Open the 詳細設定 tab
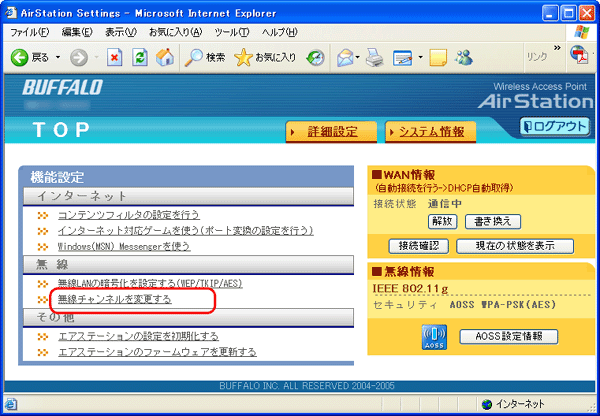This screenshot has width=600, height=416. (x=331, y=132)
